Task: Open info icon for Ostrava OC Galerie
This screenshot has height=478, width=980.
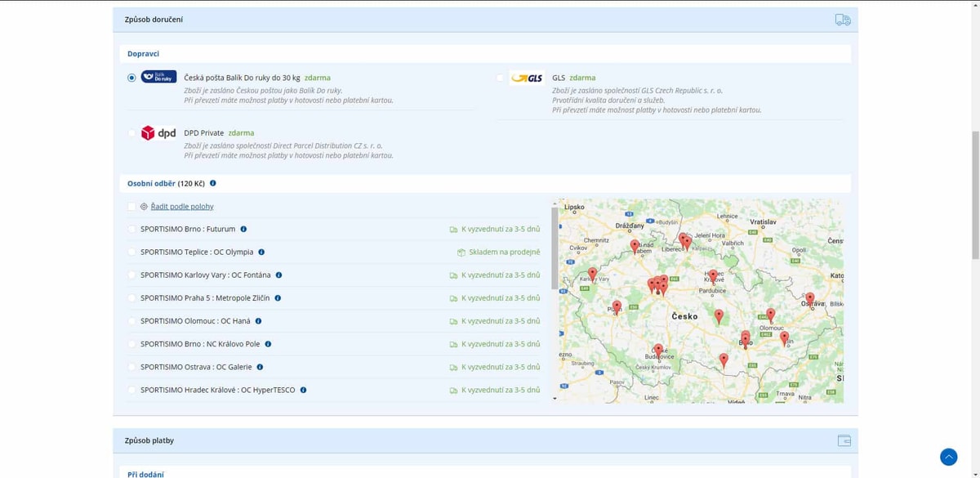Action: [260, 367]
